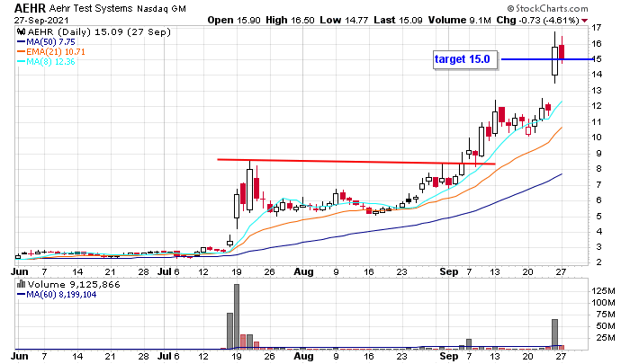Screen dimensions: 630x364
Task: Click the 27-Sep-2021 date label
Action: tap(41, 20)
